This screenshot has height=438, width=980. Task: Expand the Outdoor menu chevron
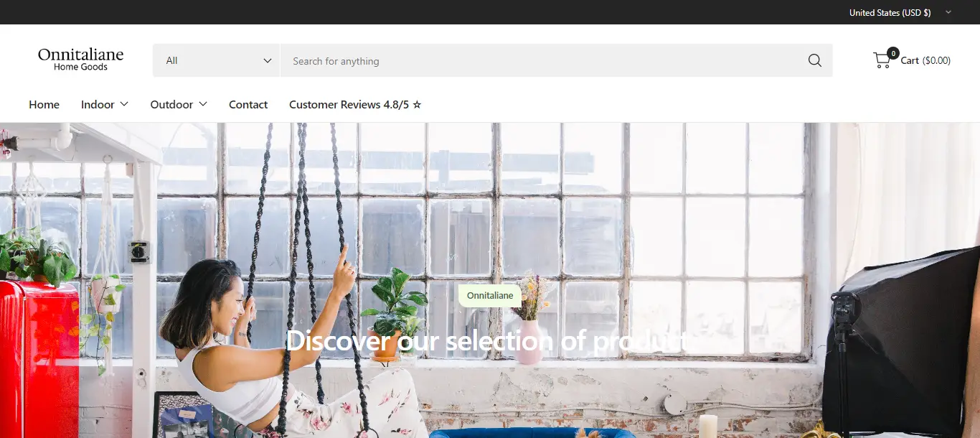203,104
